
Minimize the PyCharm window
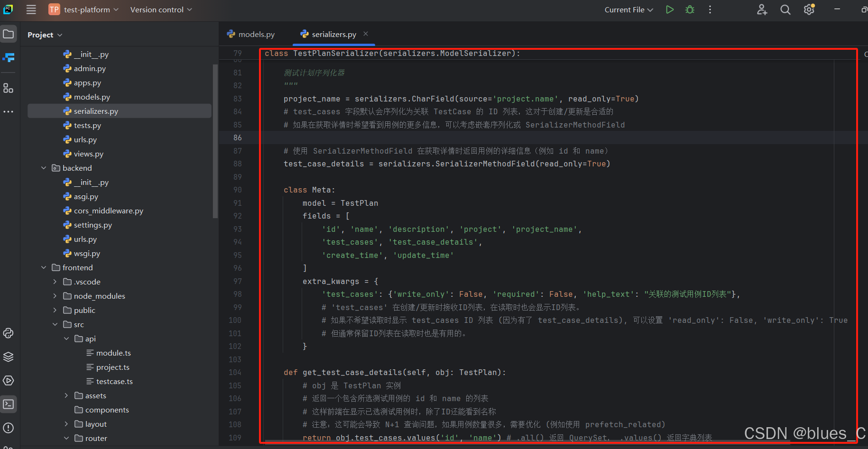point(837,9)
